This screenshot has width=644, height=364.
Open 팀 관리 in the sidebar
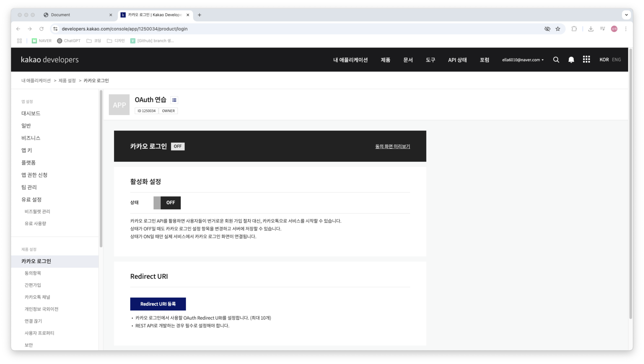pyautogui.click(x=29, y=187)
